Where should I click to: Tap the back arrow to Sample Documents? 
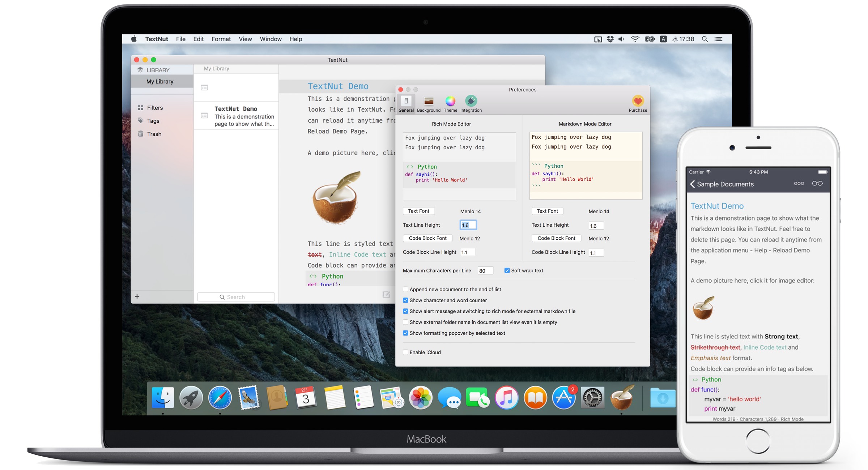(693, 184)
